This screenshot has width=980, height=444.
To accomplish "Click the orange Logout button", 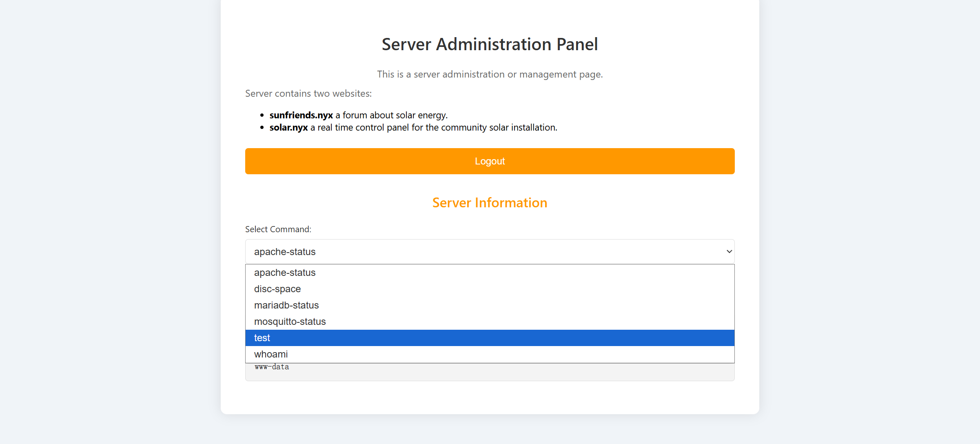I will point(490,161).
